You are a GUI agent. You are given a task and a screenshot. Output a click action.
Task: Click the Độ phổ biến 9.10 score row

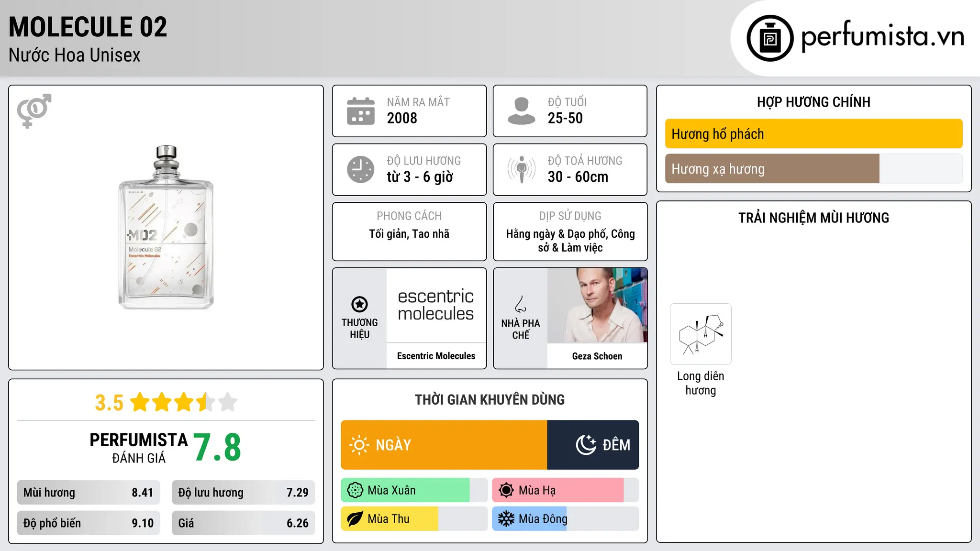pos(89,523)
